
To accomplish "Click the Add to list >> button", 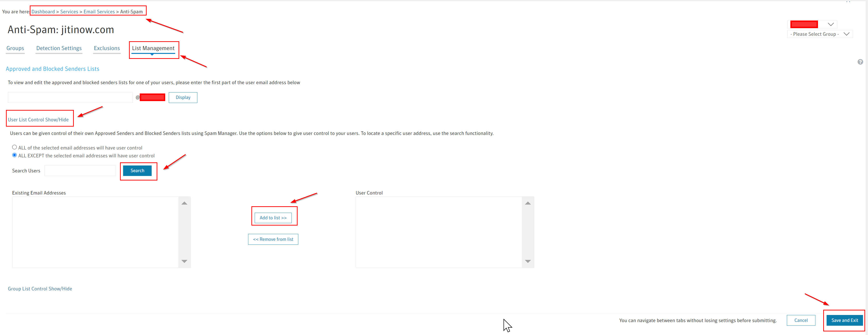I will [273, 218].
